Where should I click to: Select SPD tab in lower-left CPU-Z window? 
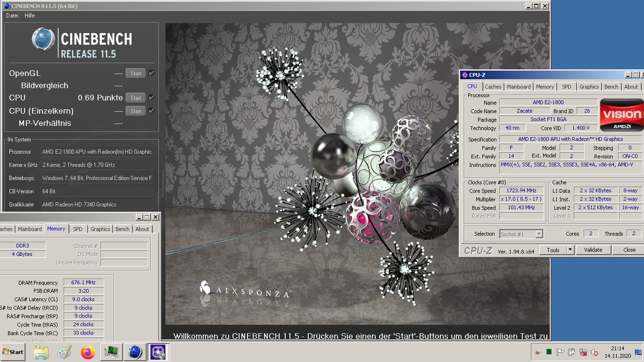click(78, 229)
